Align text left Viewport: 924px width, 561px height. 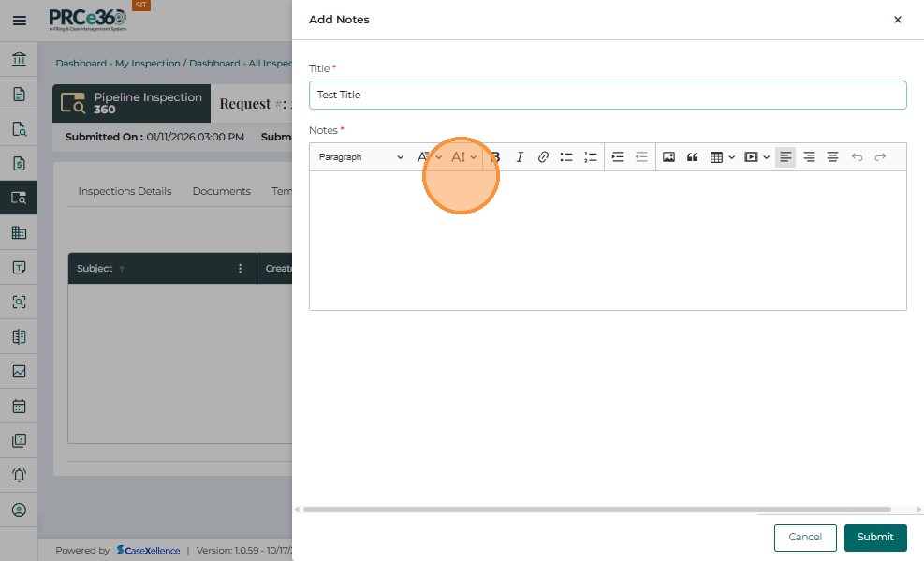[x=785, y=157]
